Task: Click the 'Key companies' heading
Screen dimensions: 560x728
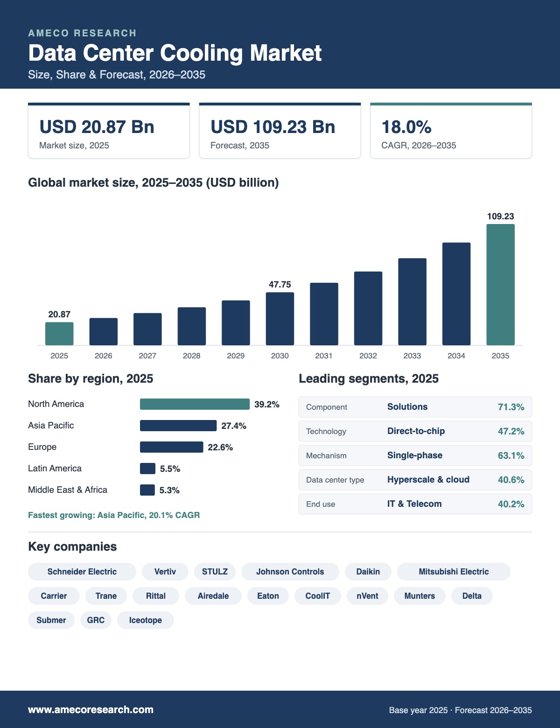Action: click(x=72, y=546)
